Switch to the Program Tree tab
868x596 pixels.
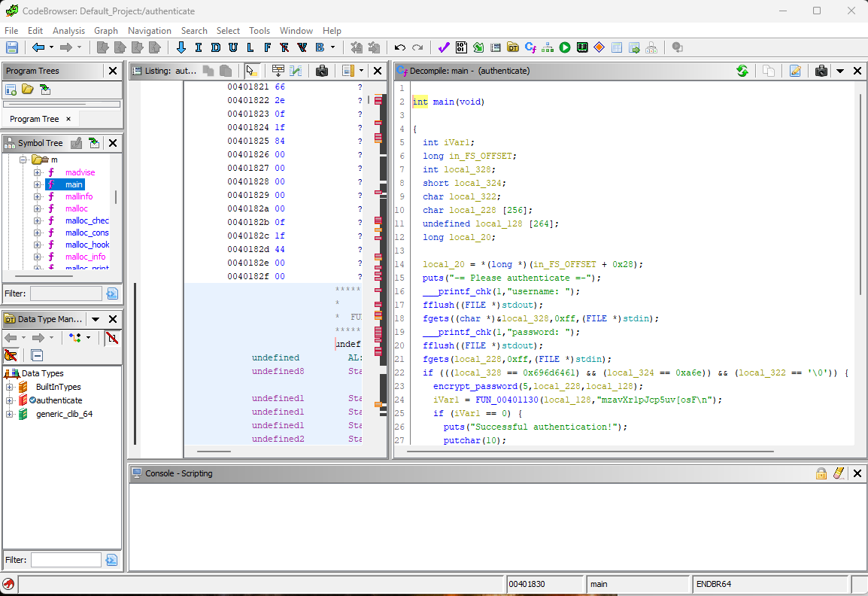pyautogui.click(x=35, y=119)
